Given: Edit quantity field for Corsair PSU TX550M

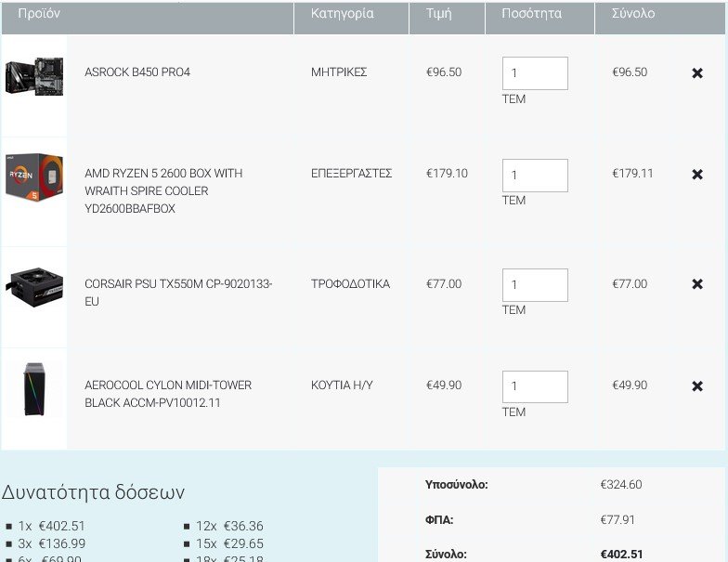Looking at the screenshot, I should pos(535,285).
